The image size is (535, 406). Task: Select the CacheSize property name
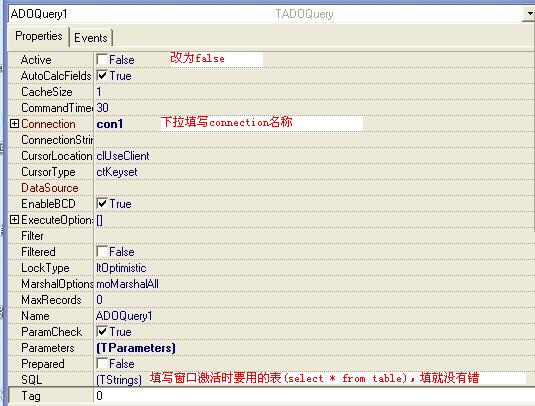(x=47, y=92)
